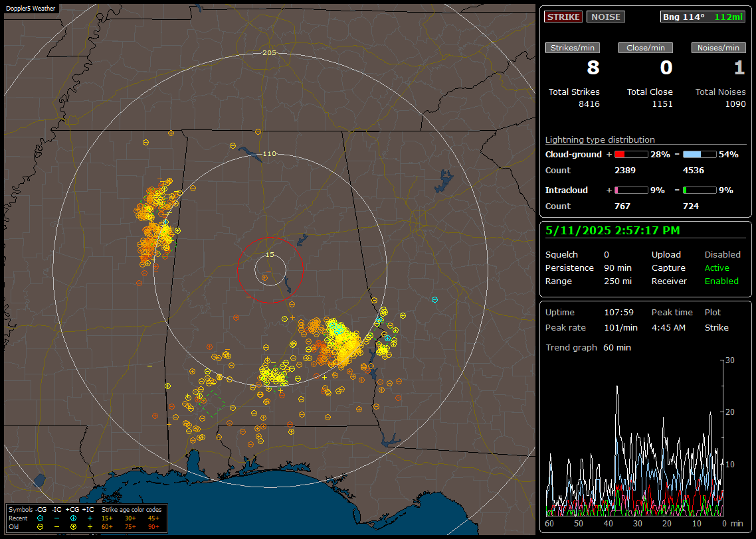Click the Recent +CG cyan symbol in legend
Viewport: 756px width, 539px height.
73,518
